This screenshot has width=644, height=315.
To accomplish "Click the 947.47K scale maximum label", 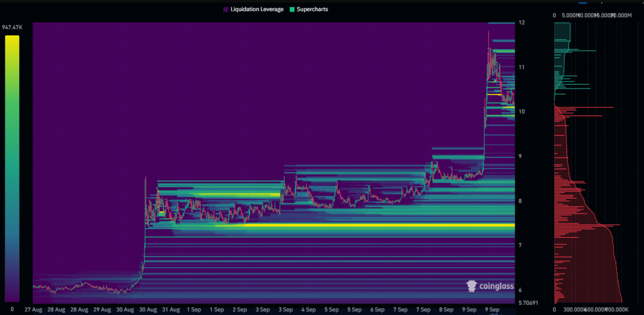I will 12,27.
